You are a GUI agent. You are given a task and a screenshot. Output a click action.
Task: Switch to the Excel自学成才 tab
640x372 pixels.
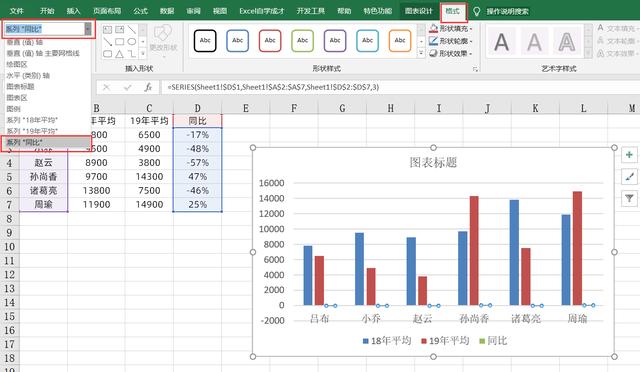coord(262,11)
